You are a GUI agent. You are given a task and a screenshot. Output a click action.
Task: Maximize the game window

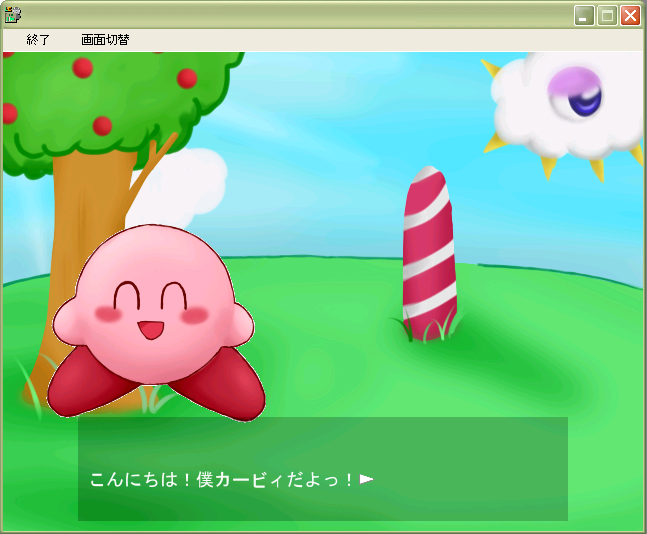pos(607,16)
